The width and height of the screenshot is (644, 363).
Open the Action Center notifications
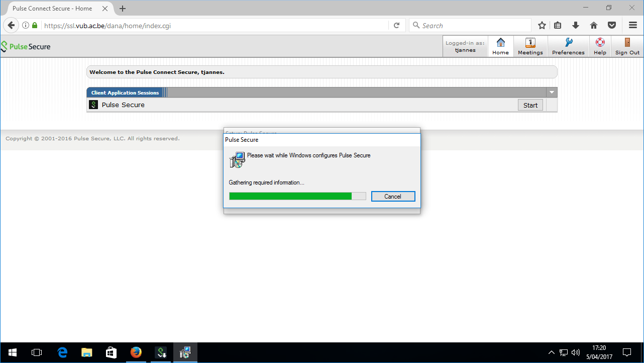[x=627, y=352]
